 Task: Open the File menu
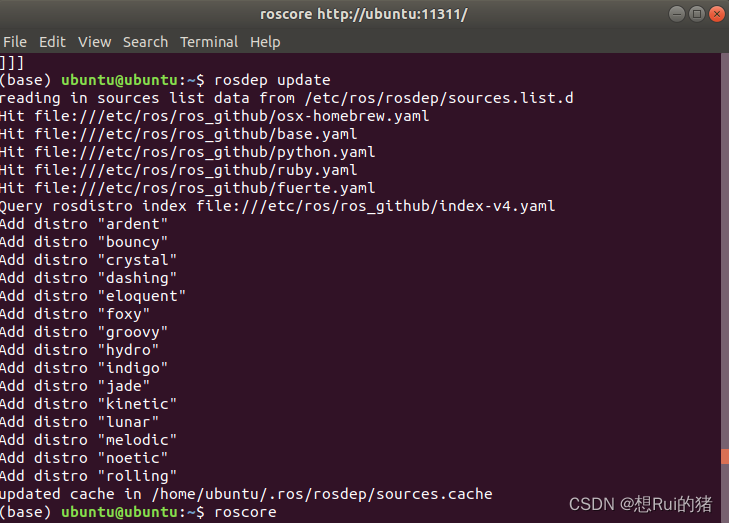[15, 42]
